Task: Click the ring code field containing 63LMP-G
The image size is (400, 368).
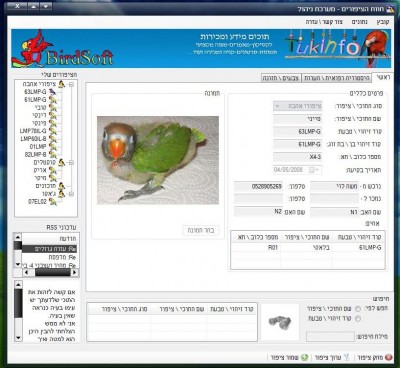Action: [297, 132]
